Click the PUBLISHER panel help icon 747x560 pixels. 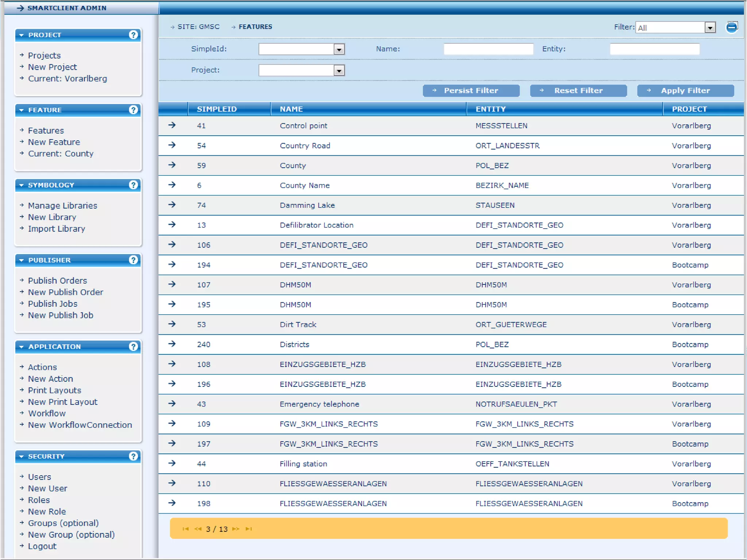133,260
